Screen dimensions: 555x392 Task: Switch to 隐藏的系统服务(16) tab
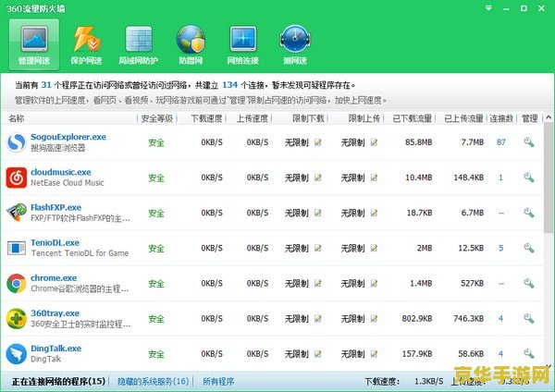click(x=154, y=382)
